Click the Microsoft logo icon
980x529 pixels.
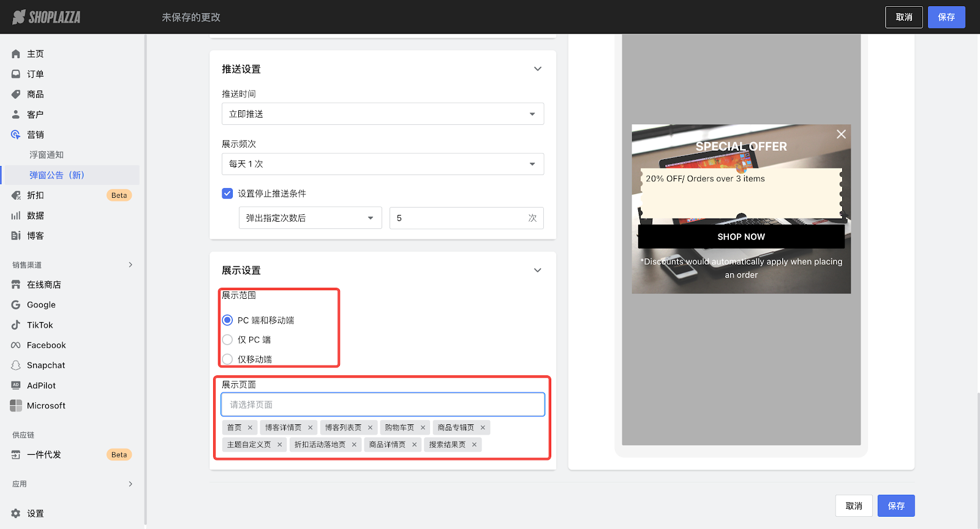pos(16,406)
